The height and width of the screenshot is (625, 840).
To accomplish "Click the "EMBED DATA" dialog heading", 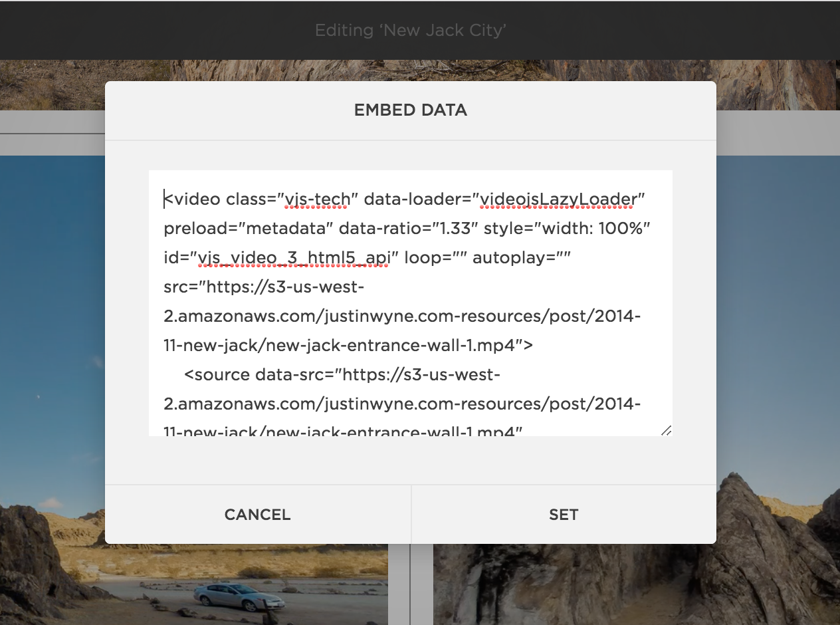I will tap(411, 110).
